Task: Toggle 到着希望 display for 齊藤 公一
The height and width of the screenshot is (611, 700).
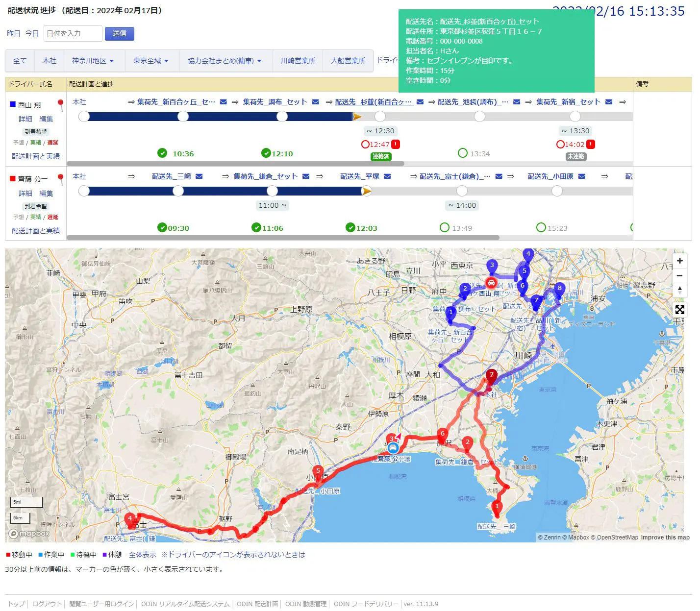Action: pyautogui.click(x=36, y=206)
